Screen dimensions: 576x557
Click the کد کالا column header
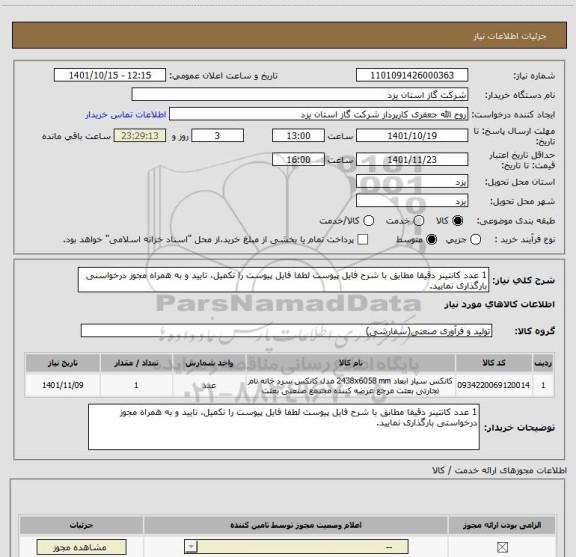pyautogui.click(x=494, y=363)
